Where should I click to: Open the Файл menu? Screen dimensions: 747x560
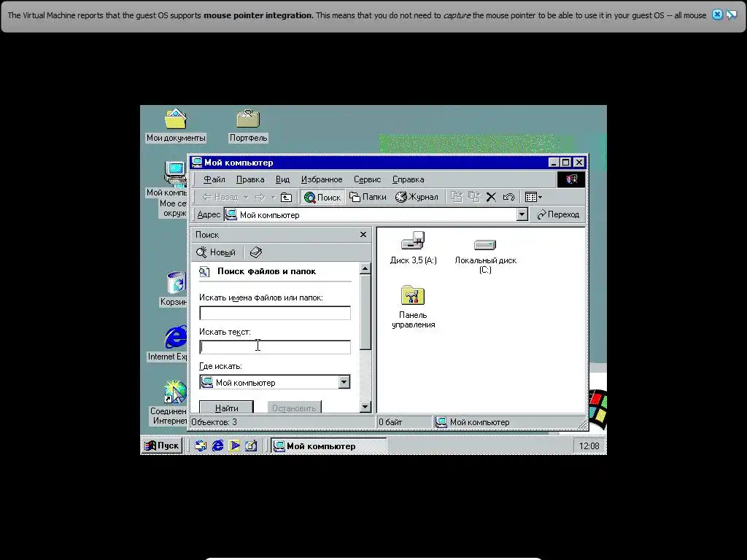coord(214,179)
